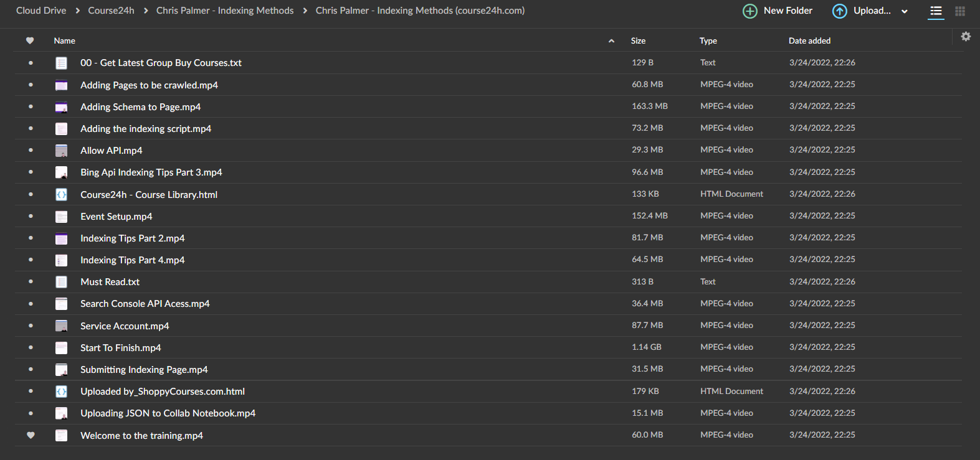Select Uploading JSON to Collab Notebook.mp4 name

(x=168, y=413)
